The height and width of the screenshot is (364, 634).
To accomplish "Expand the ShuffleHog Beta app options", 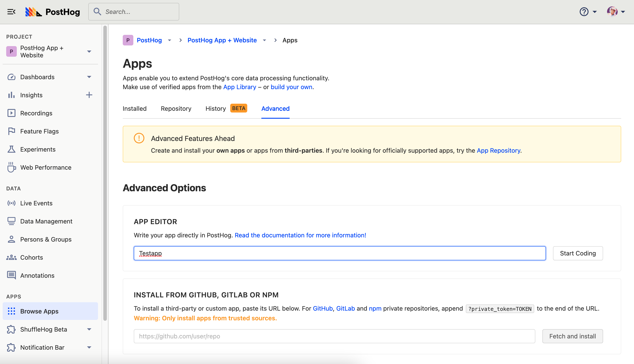I will (x=89, y=329).
